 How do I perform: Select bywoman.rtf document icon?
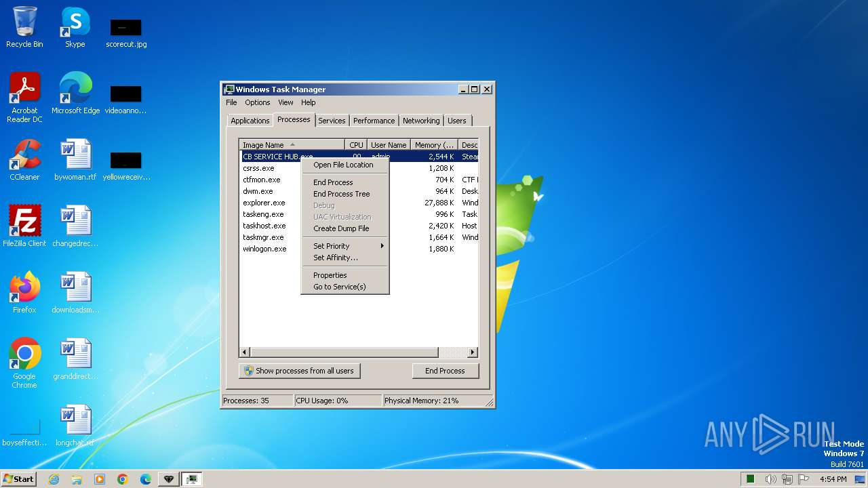click(x=75, y=160)
